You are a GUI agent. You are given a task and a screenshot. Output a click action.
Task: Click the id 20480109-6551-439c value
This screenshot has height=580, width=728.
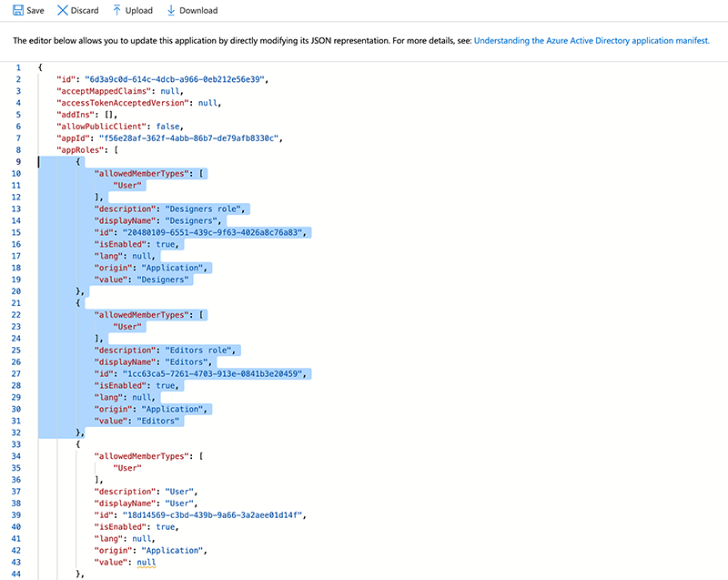coord(212,233)
